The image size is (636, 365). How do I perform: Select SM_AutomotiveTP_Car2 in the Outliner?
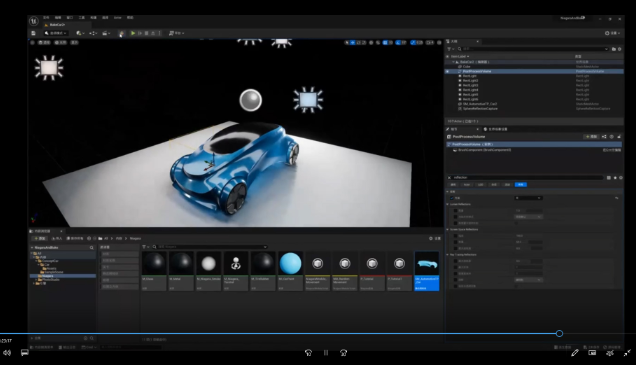pos(479,104)
